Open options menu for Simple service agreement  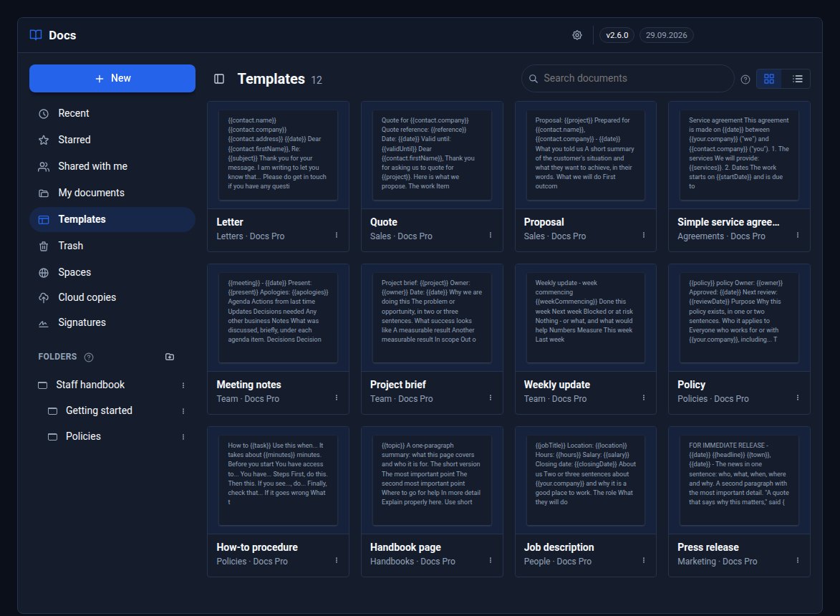[797, 235]
